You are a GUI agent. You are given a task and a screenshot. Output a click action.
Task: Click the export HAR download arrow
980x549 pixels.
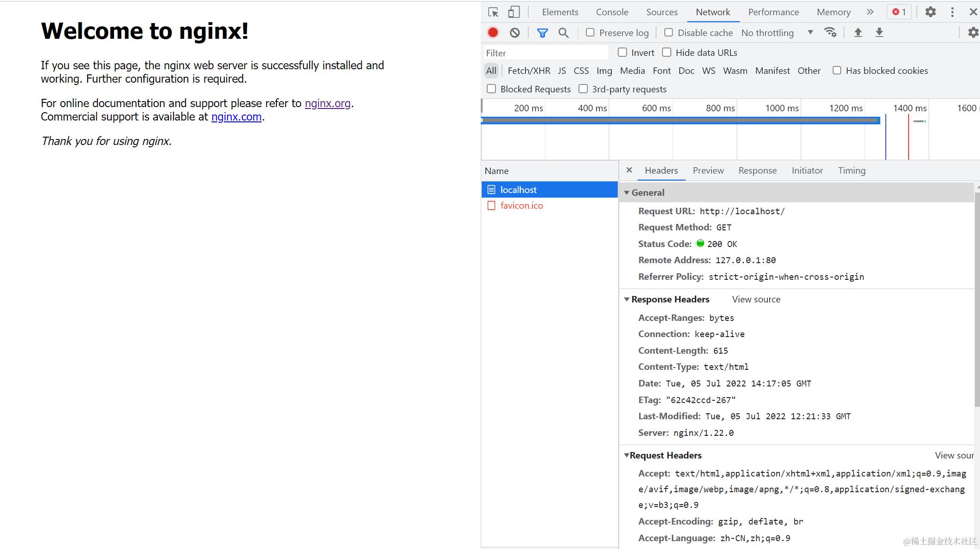click(879, 32)
